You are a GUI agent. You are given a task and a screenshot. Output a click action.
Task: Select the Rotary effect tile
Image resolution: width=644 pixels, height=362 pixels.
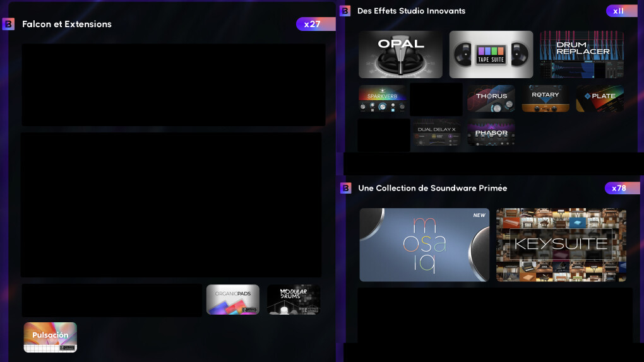pyautogui.click(x=546, y=98)
